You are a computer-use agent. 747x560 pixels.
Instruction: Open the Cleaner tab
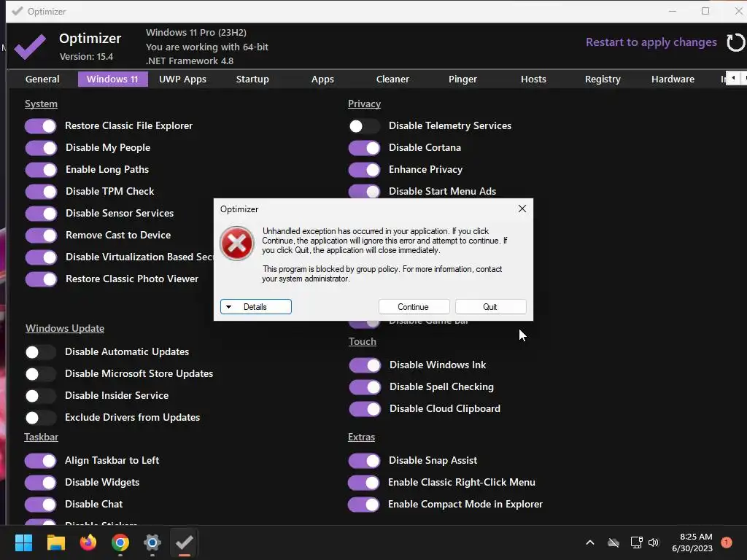point(392,79)
